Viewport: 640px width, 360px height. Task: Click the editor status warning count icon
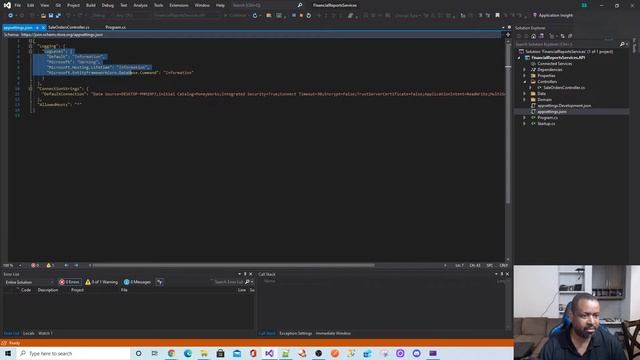point(49,265)
